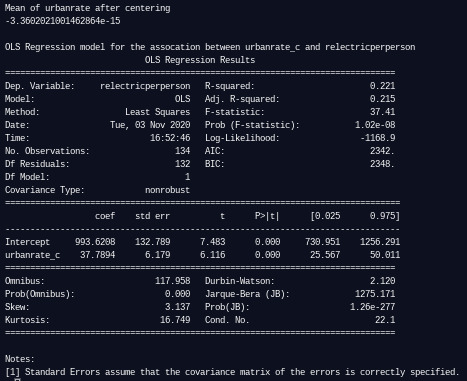Click the 'Model:' label

point(20,99)
